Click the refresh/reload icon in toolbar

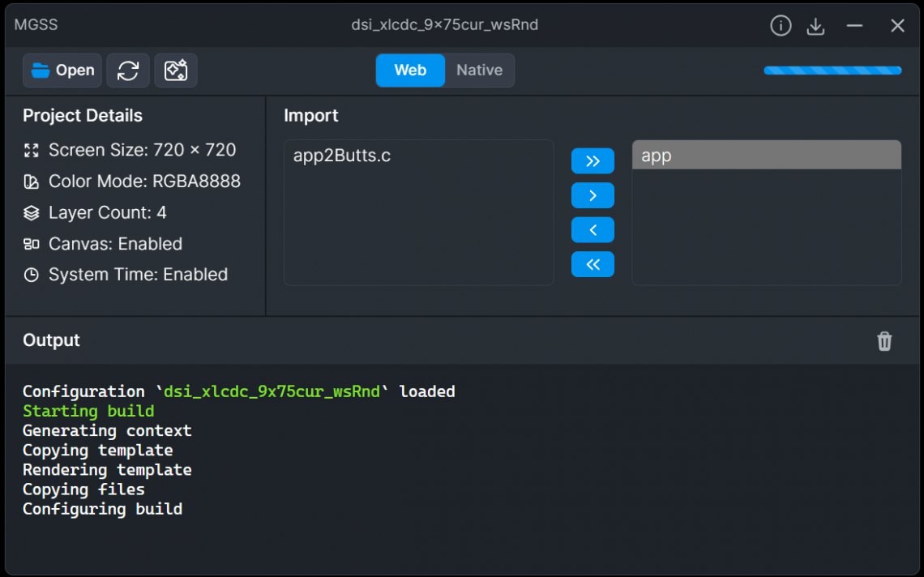pos(128,71)
